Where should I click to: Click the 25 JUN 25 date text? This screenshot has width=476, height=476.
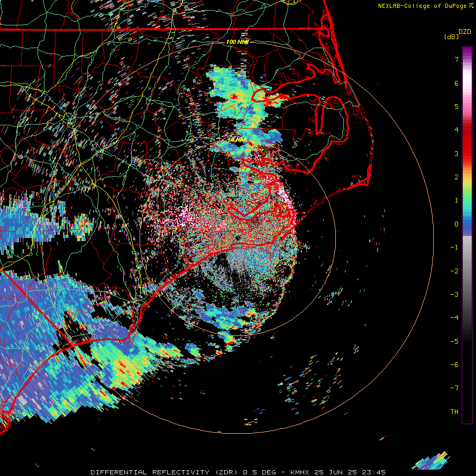[x=335, y=472]
